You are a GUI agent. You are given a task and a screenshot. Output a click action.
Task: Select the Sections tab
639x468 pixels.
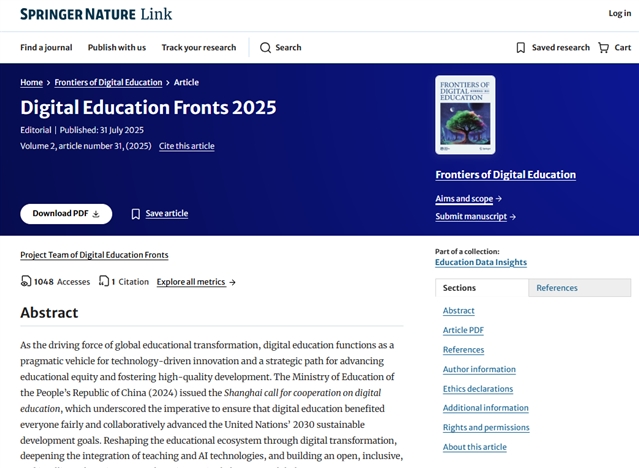(x=460, y=288)
